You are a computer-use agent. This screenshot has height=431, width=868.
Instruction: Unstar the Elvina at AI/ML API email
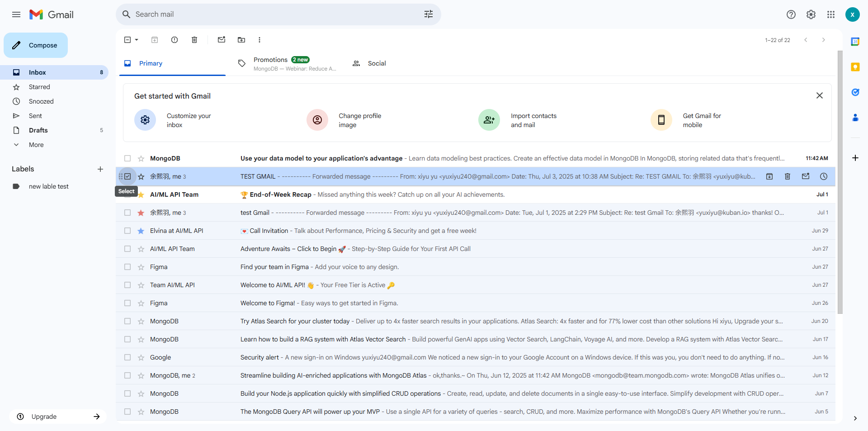(x=141, y=231)
